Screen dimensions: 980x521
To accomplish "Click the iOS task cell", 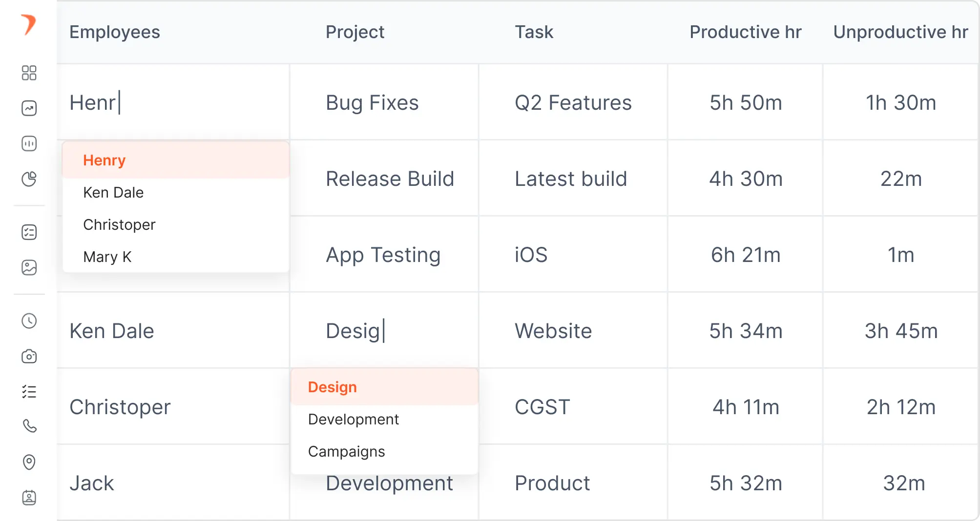I will 573,255.
